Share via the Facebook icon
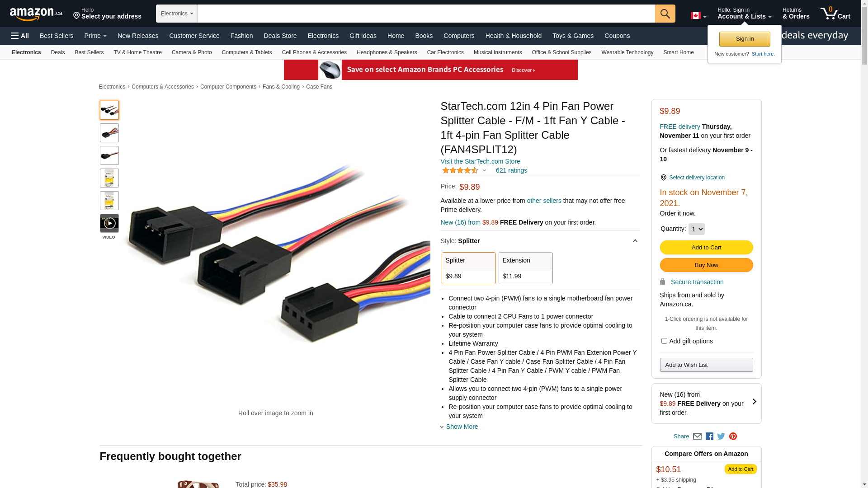Viewport: 868px width, 488px height. click(709, 436)
